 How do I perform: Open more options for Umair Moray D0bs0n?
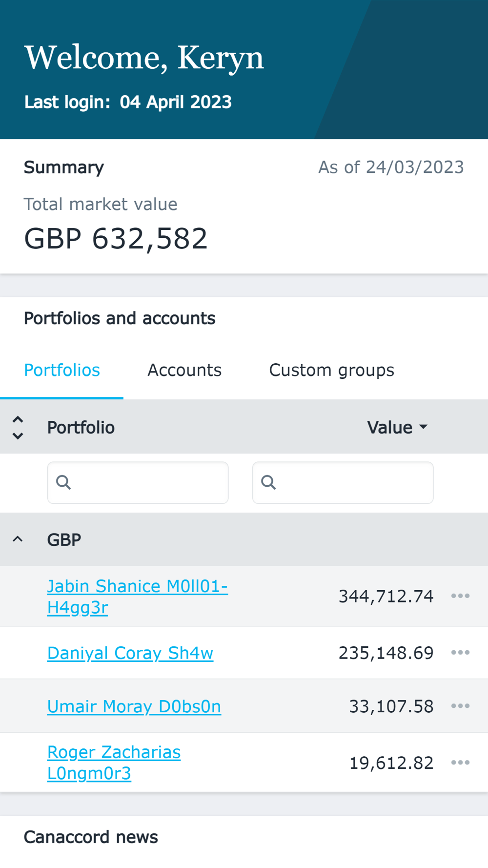coord(460,706)
